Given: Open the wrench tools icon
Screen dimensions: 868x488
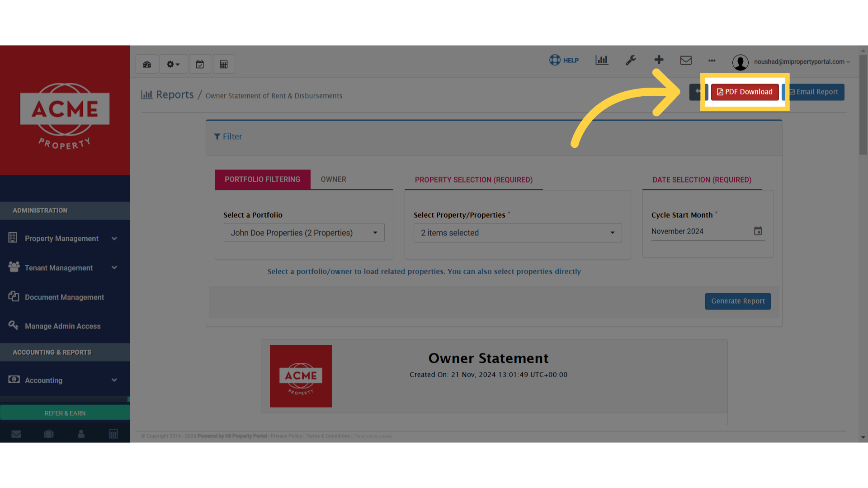Looking at the screenshot, I should tap(631, 60).
